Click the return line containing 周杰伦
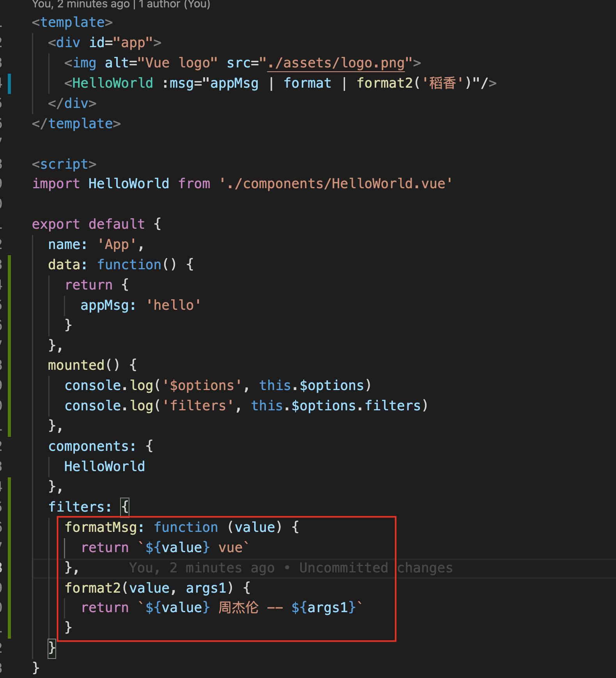 pyautogui.click(x=222, y=607)
